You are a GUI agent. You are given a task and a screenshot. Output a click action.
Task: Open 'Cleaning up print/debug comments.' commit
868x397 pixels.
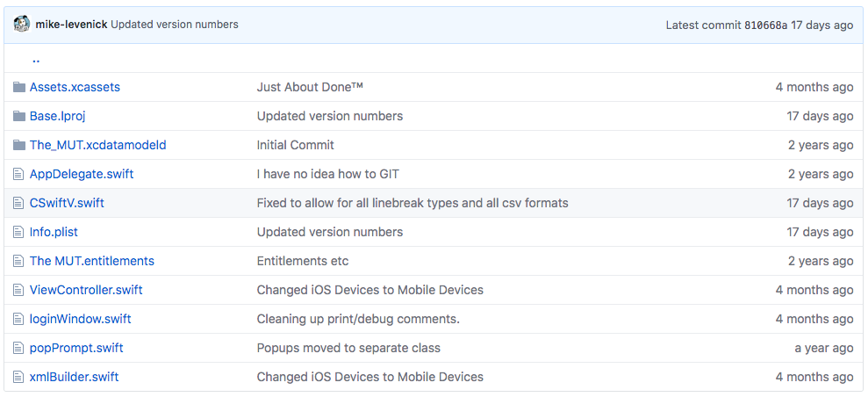358,319
